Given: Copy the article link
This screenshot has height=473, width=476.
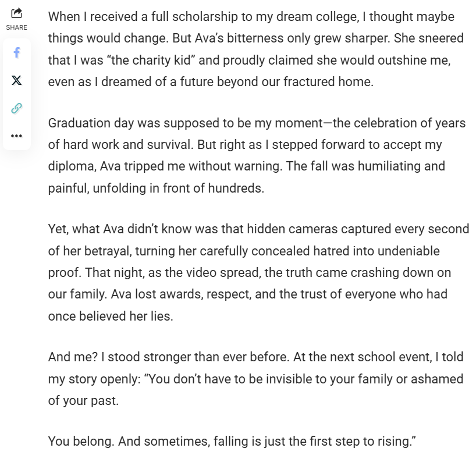Looking at the screenshot, I should tap(16, 108).
